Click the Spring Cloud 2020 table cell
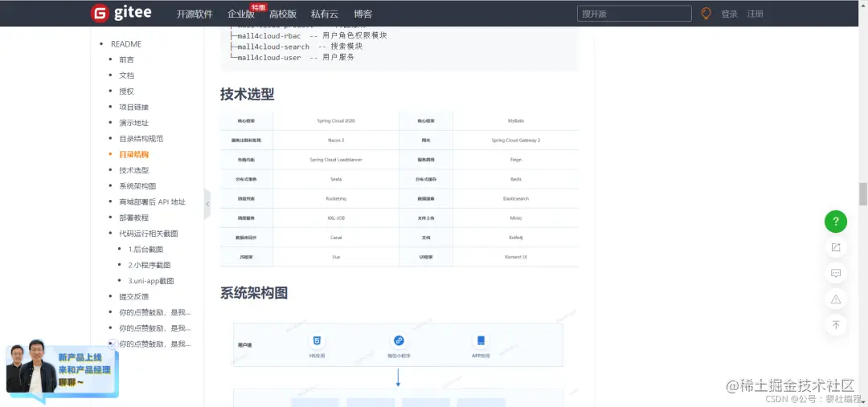 [336, 120]
